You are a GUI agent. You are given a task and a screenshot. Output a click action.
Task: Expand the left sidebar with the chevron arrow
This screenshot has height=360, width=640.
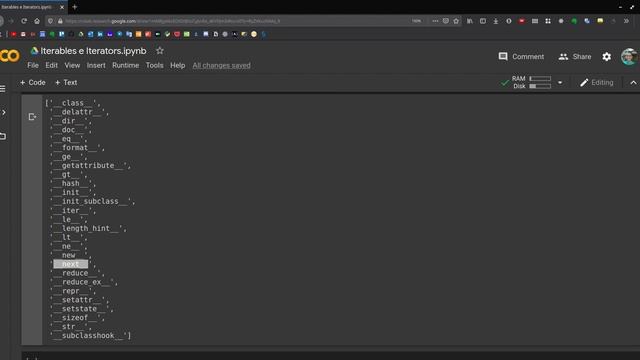pyautogui.click(x=3, y=112)
